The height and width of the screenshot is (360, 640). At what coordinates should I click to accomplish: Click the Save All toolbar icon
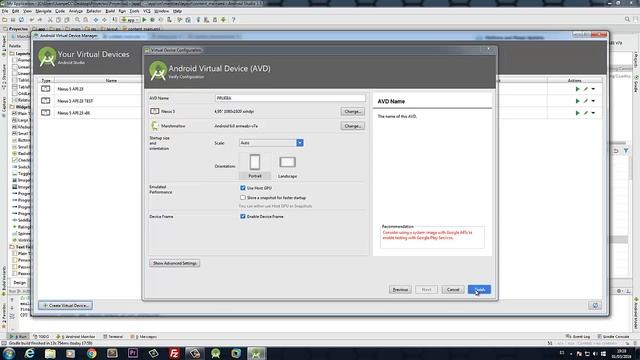click(x=13, y=20)
